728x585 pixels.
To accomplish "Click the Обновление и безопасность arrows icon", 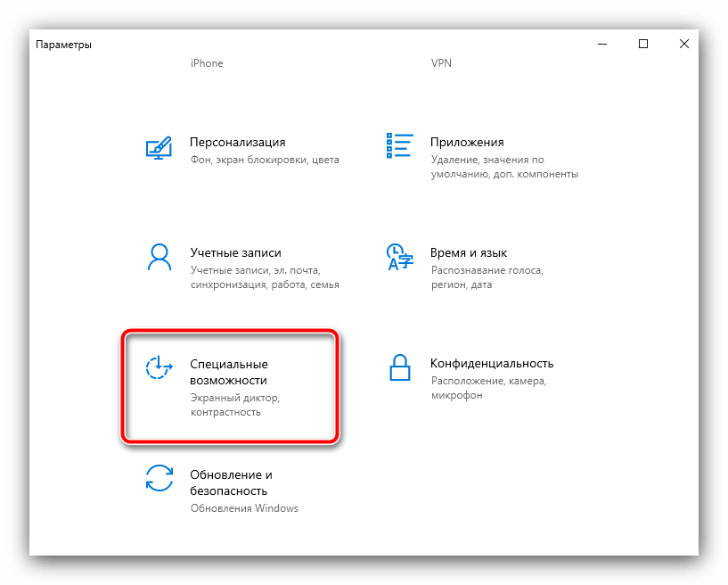I will pos(160,478).
